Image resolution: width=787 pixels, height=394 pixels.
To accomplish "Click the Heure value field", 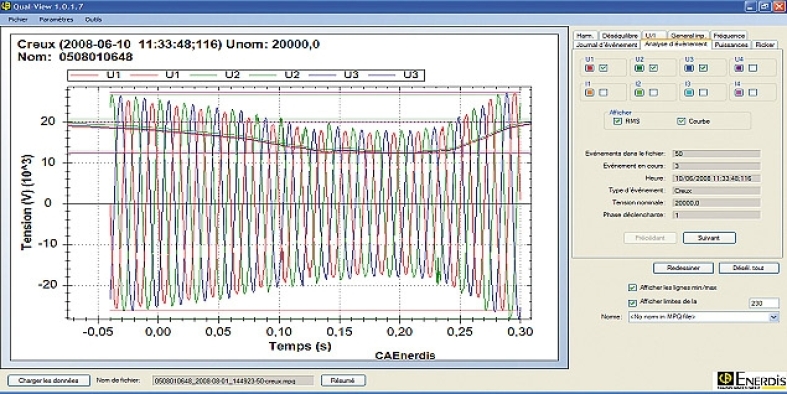I will (716, 178).
